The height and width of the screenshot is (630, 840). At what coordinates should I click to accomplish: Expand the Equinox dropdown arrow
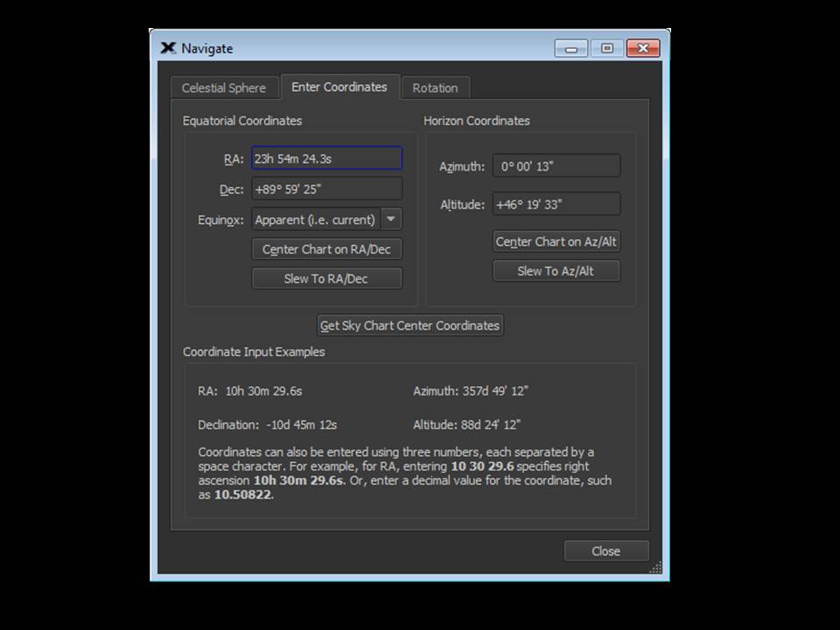point(391,220)
